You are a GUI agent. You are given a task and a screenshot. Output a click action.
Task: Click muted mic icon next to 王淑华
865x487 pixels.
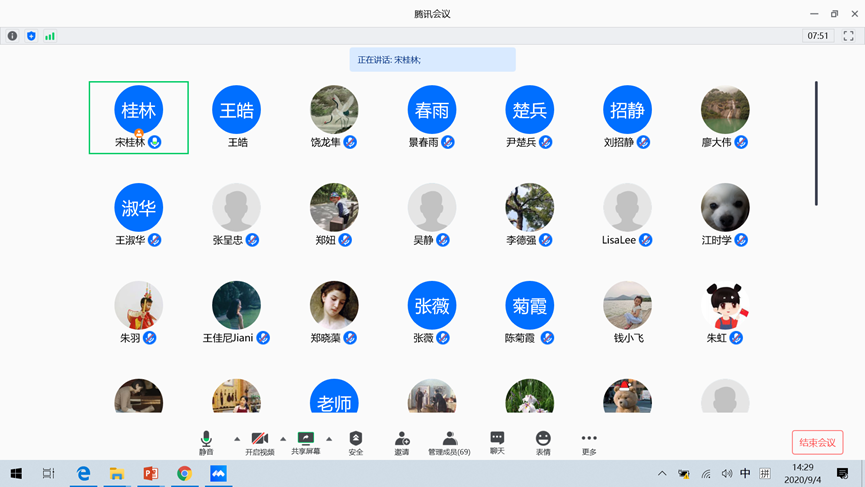pyautogui.click(x=154, y=240)
